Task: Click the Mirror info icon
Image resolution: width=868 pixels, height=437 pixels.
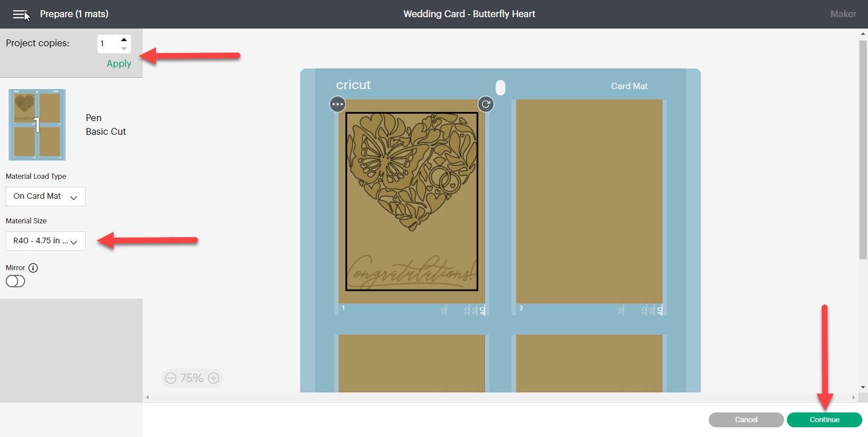Action: tap(33, 268)
